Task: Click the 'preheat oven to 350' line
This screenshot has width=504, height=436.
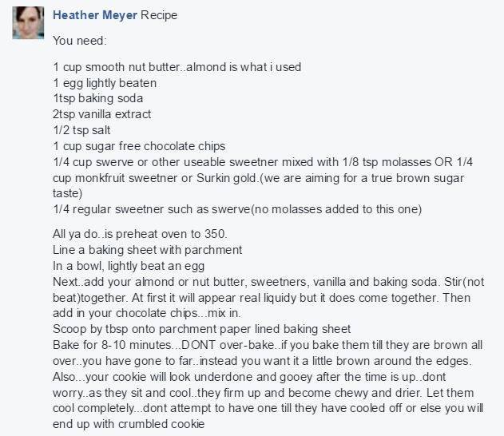Action: [x=140, y=234]
